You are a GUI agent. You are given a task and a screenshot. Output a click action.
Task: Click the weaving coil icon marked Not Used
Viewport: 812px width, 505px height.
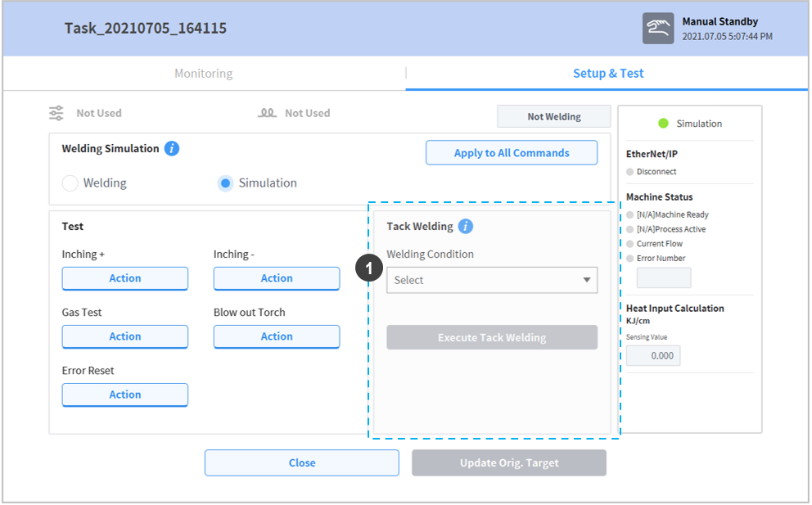[x=267, y=113]
